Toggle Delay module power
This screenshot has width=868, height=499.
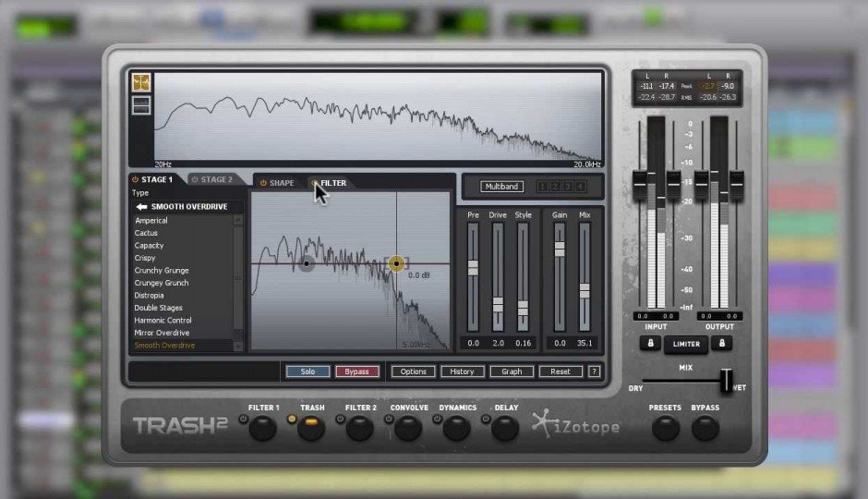[x=486, y=420]
